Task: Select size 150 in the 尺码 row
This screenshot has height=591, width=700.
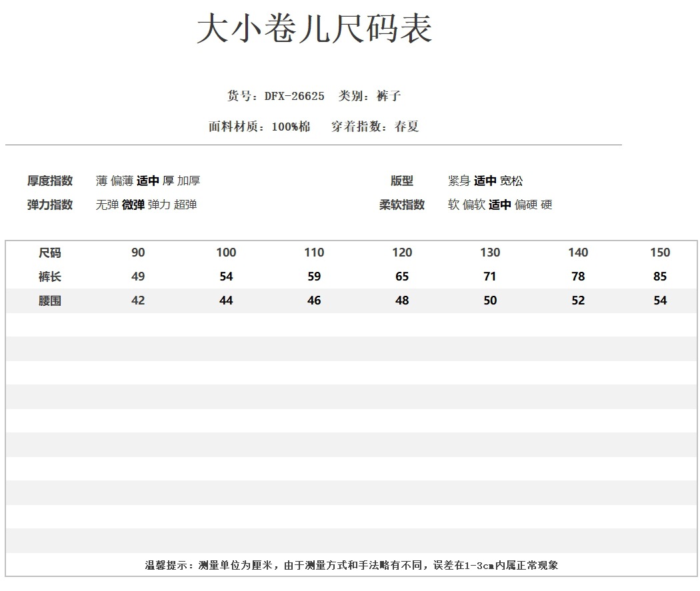Action: click(x=660, y=253)
